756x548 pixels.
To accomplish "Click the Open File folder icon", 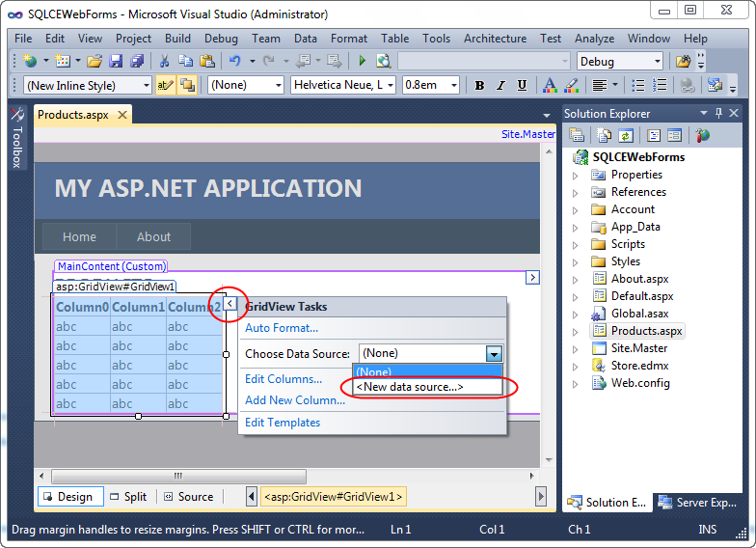I will point(94,62).
